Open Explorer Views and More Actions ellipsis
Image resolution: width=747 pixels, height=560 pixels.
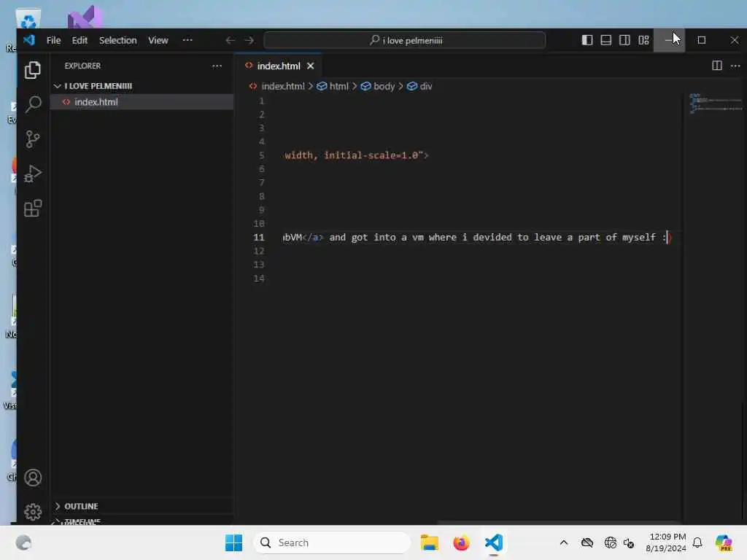click(x=217, y=66)
